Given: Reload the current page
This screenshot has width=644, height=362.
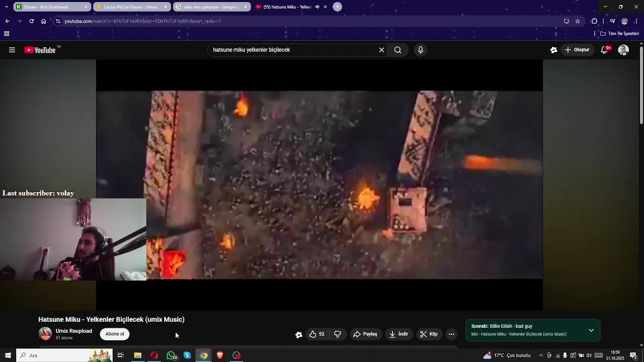Looking at the screenshot, I should (31, 21).
